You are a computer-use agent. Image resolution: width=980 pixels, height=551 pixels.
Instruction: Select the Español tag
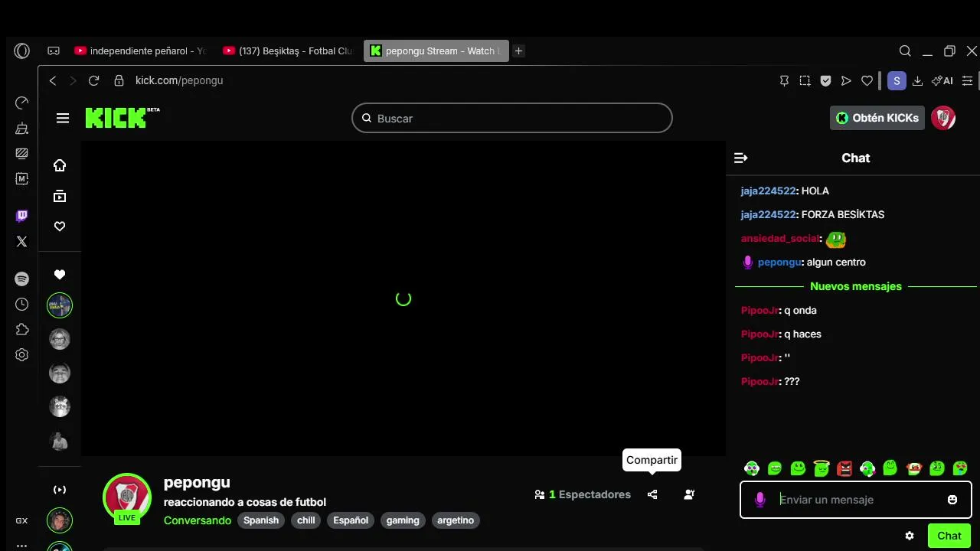[351, 520]
